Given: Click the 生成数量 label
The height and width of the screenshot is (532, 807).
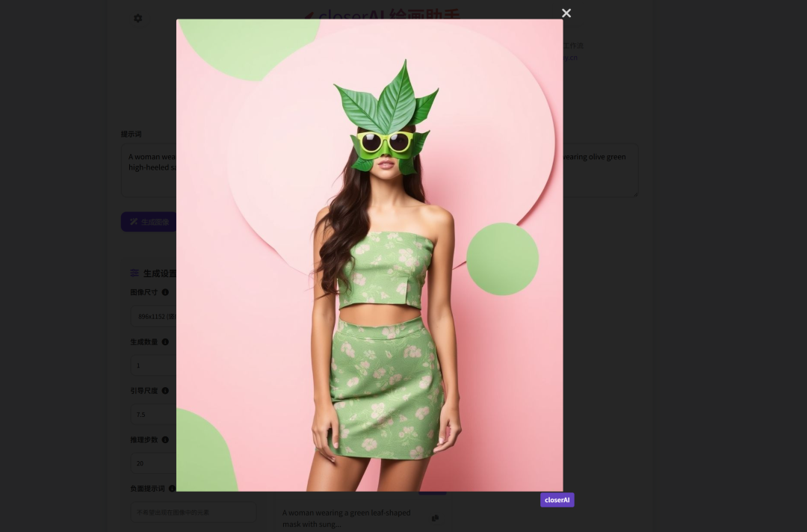Looking at the screenshot, I should (144, 341).
